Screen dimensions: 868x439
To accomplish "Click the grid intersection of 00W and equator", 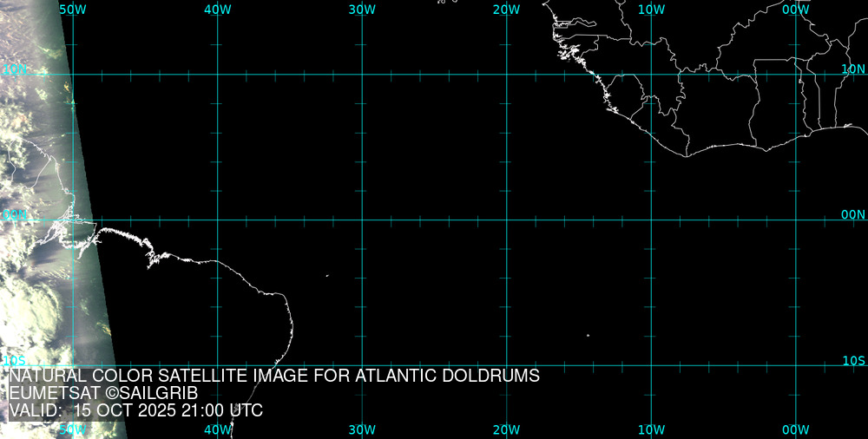I will coord(796,219).
